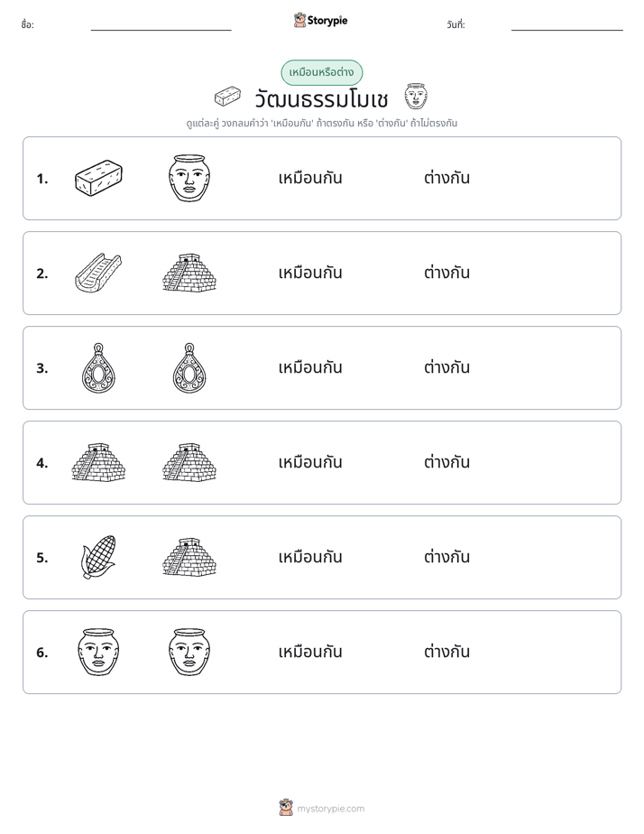Click the left pyramid icon in row 4

[98, 463]
